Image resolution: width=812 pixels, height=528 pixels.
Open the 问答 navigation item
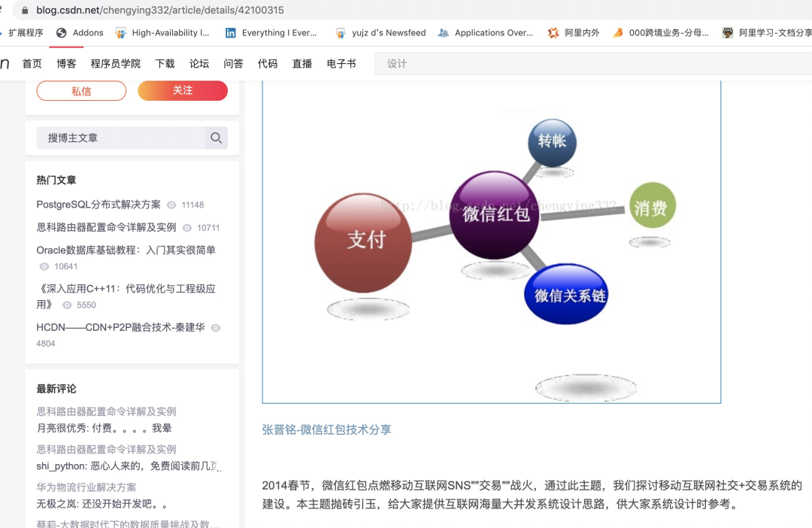click(x=234, y=64)
